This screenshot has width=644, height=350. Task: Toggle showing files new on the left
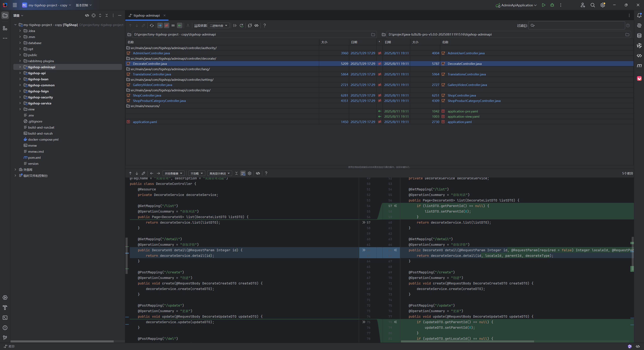point(160,25)
